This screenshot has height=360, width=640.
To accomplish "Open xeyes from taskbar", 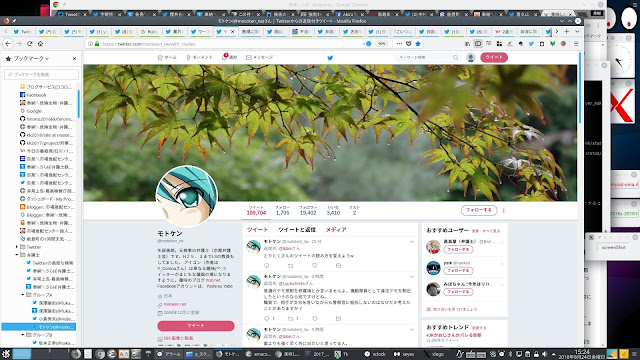I will (x=404, y=354).
